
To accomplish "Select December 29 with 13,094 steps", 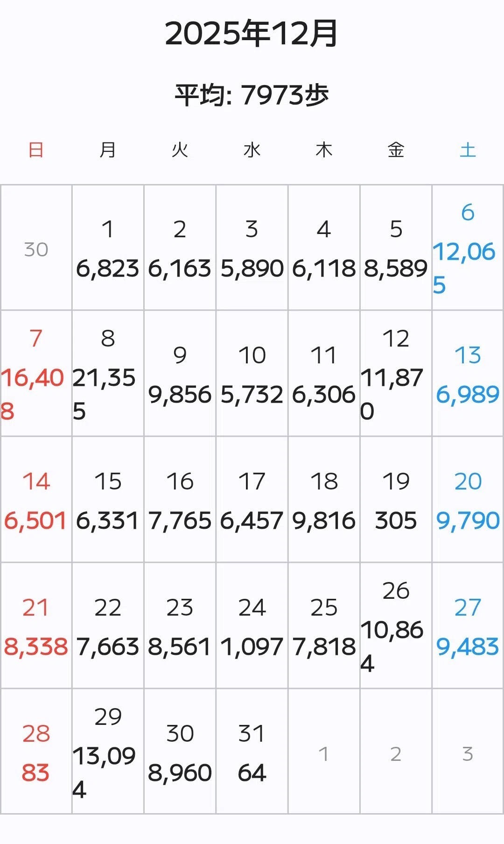I will tap(108, 752).
